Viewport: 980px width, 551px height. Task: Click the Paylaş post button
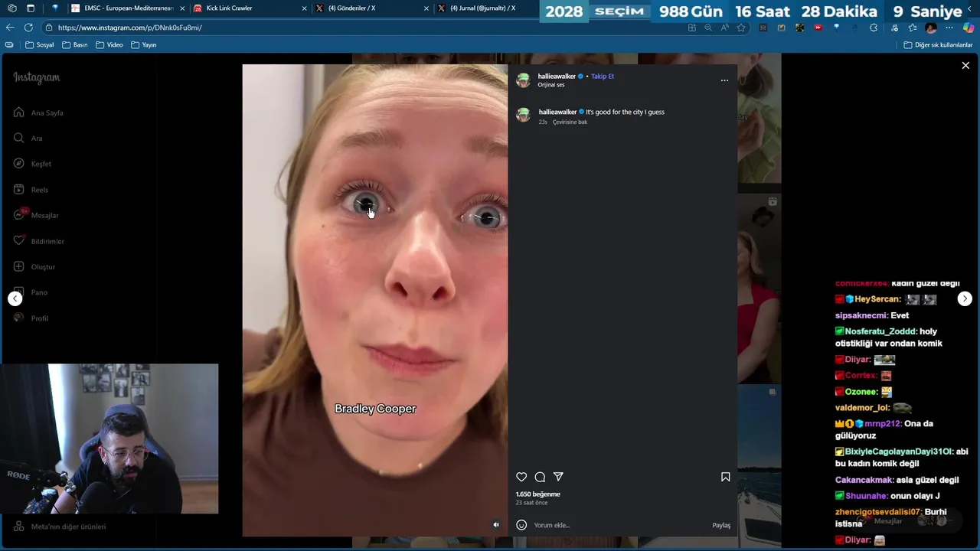click(x=721, y=525)
